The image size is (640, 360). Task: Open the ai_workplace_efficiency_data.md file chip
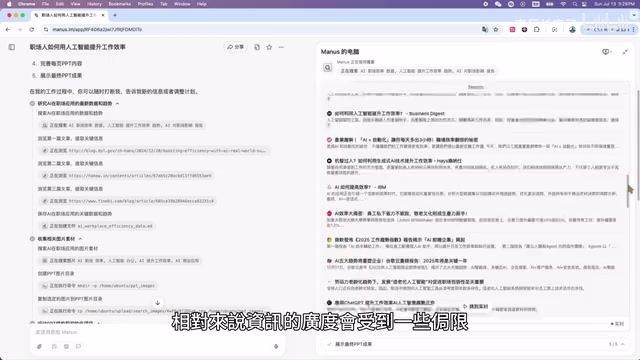pyautogui.click(x=97, y=226)
